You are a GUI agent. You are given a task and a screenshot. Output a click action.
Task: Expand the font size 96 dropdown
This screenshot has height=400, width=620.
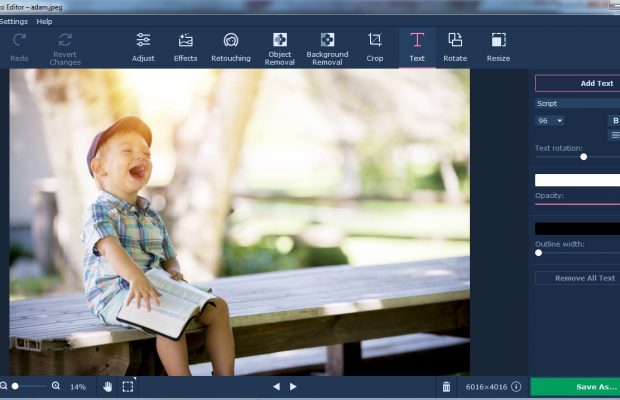point(550,120)
